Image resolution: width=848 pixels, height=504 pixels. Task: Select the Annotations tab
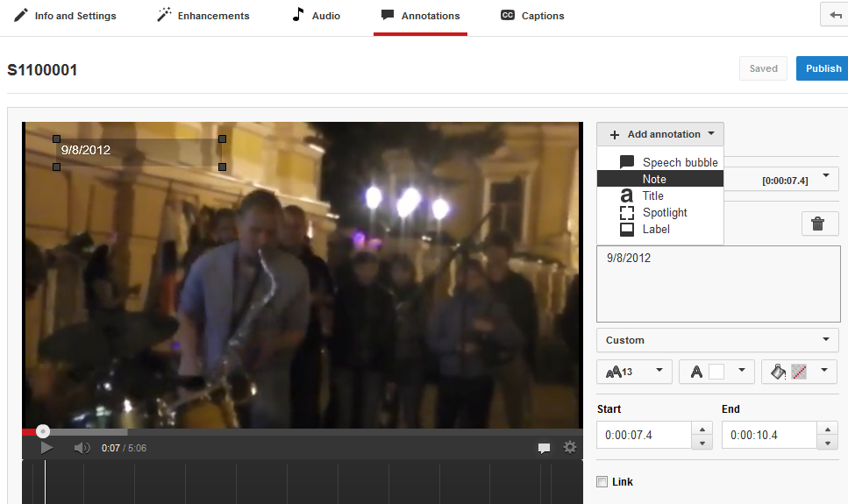(420, 16)
